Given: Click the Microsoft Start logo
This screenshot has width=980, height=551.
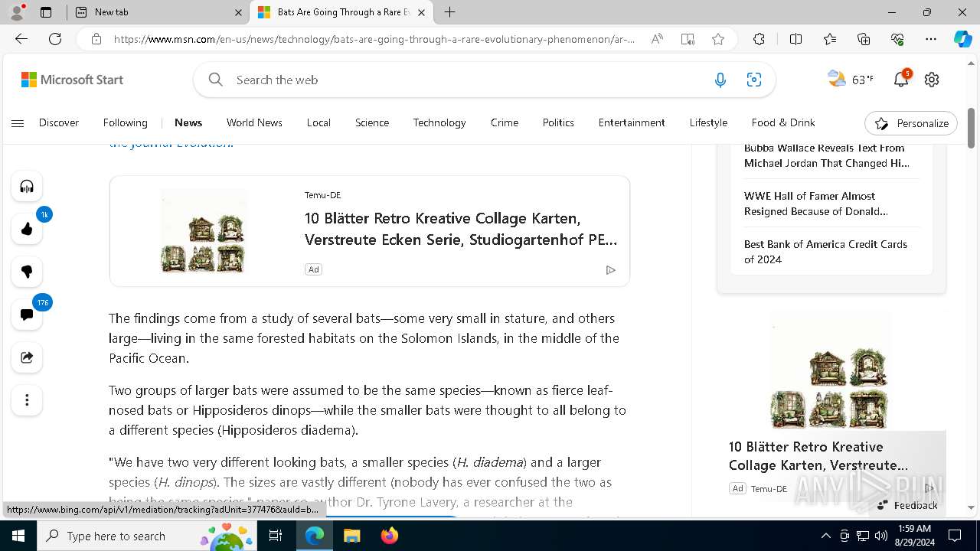Looking at the screenshot, I should tap(72, 80).
